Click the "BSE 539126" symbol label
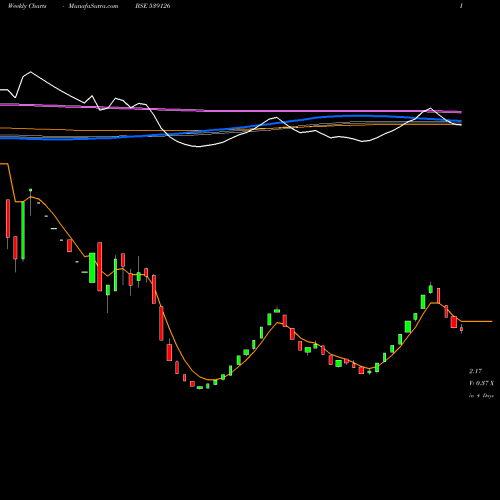Viewport: 500px width, 500px height. 153,6
